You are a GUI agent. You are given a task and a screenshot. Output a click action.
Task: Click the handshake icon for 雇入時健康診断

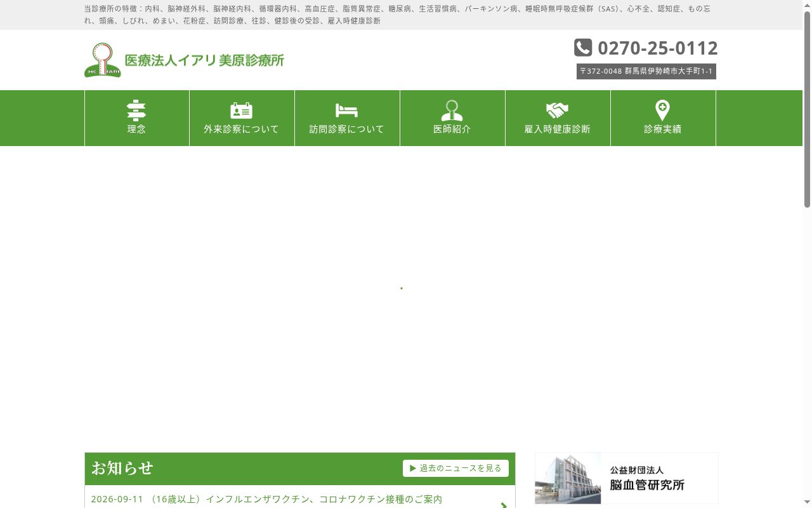(x=557, y=110)
